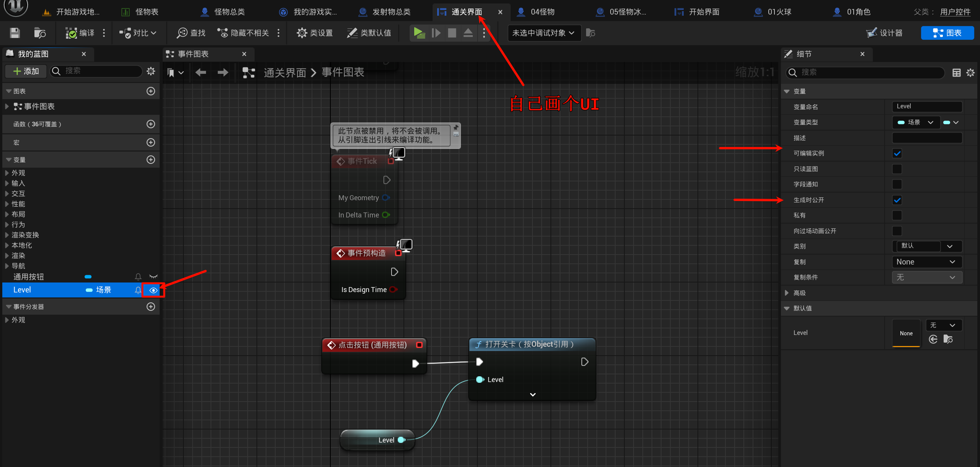This screenshot has width=980, height=467.
Task: Toggle Level variable eye visibility icon
Action: coord(153,290)
